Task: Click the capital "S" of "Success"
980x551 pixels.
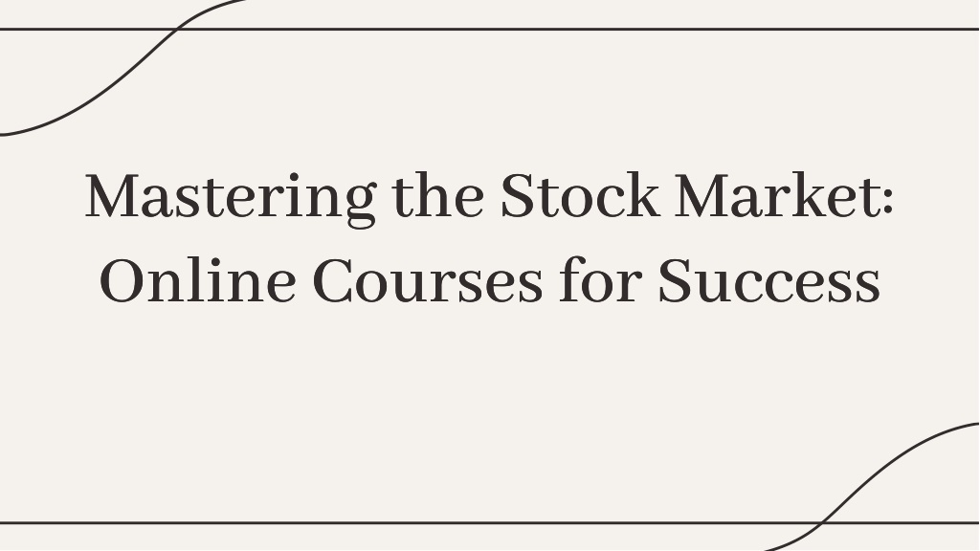Action: point(676,281)
